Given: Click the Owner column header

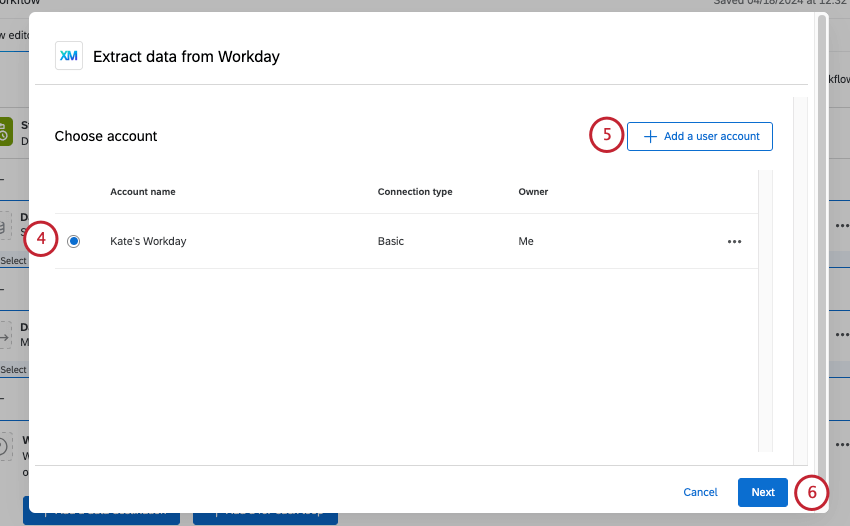Looking at the screenshot, I should click(533, 192).
